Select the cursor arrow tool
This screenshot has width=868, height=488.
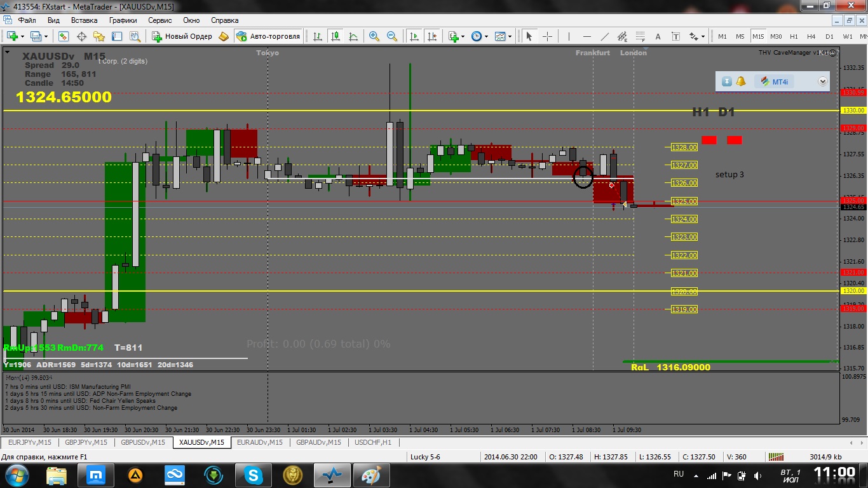pyautogui.click(x=529, y=36)
